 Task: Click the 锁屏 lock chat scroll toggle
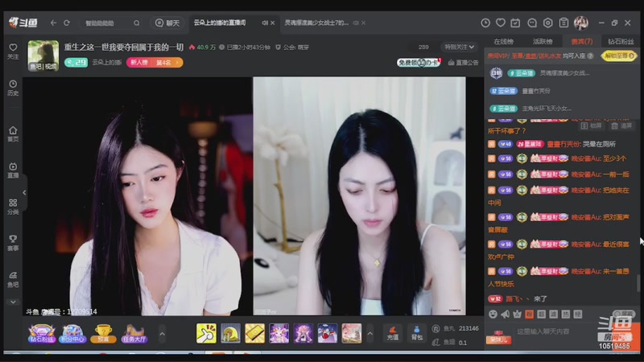[592, 126]
